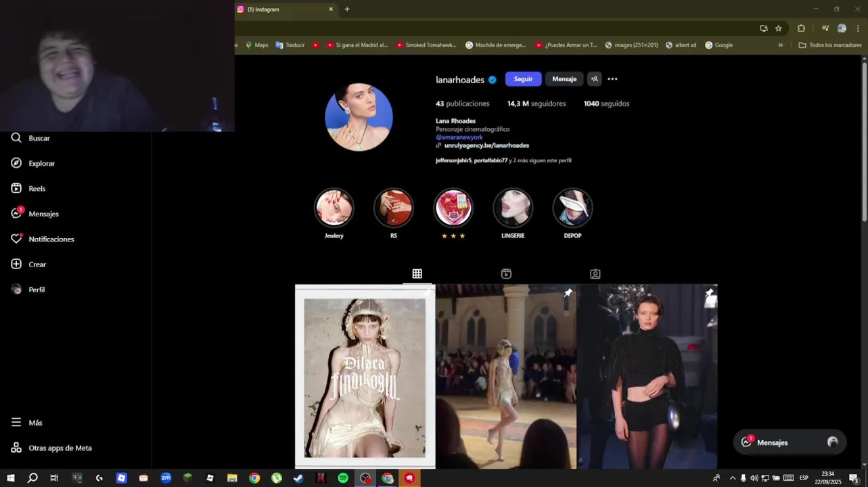Click the Mensaje button on the profile

point(564,79)
